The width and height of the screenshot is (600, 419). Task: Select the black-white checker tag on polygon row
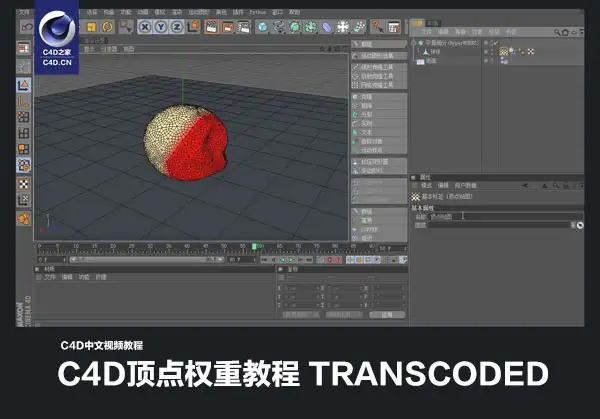(x=531, y=51)
